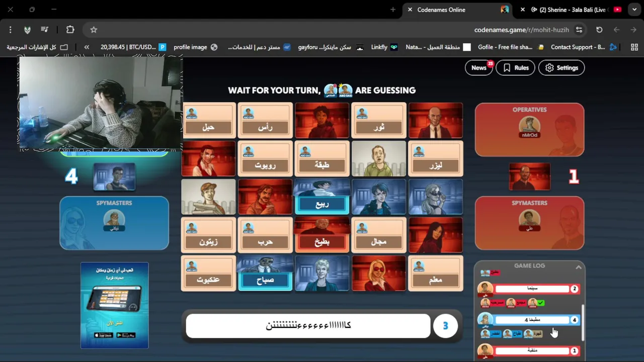Click the revealed blue ربيع card
This screenshot has height=362, width=644.
coord(322,197)
